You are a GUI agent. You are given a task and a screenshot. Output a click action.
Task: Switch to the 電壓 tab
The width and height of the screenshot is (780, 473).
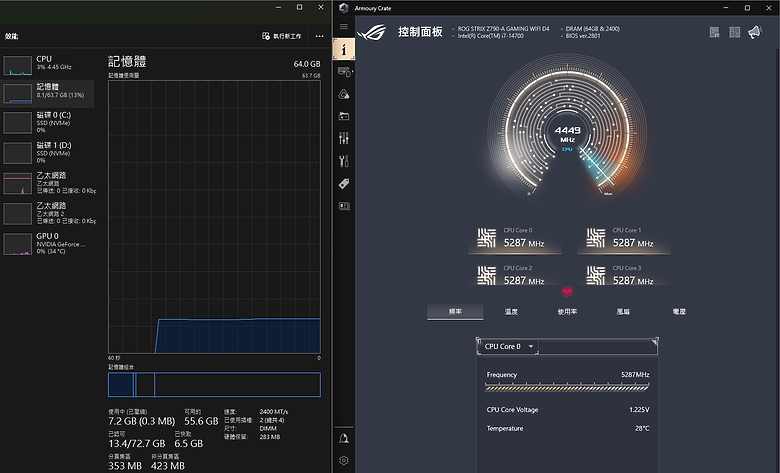[679, 311]
